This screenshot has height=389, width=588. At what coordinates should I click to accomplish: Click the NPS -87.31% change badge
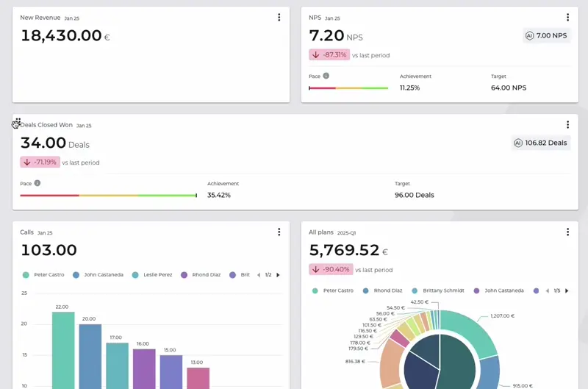pyautogui.click(x=329, y=54)
